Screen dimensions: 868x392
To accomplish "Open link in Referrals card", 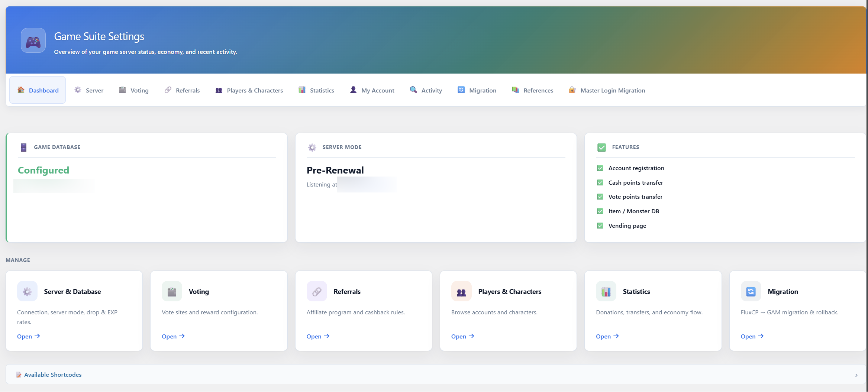I will click(x=318, y=336).
